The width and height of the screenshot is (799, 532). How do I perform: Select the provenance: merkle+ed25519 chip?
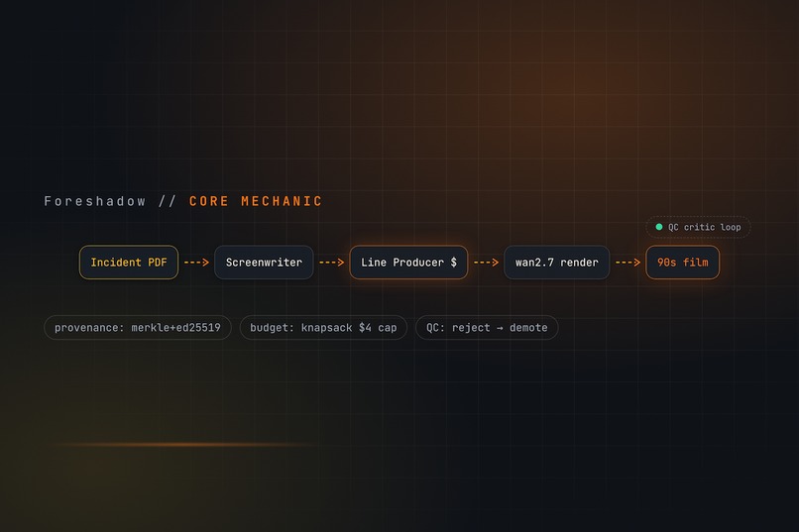[138, 327]
